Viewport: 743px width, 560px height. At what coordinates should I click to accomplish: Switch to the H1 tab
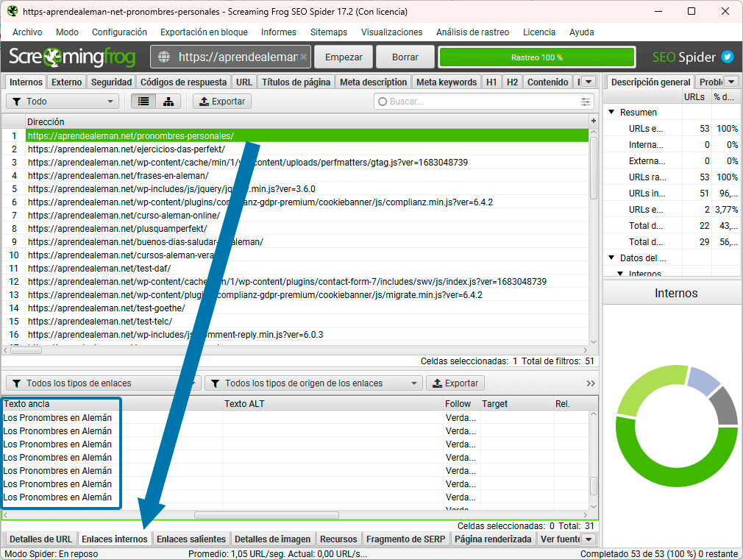tap(491, 82)
